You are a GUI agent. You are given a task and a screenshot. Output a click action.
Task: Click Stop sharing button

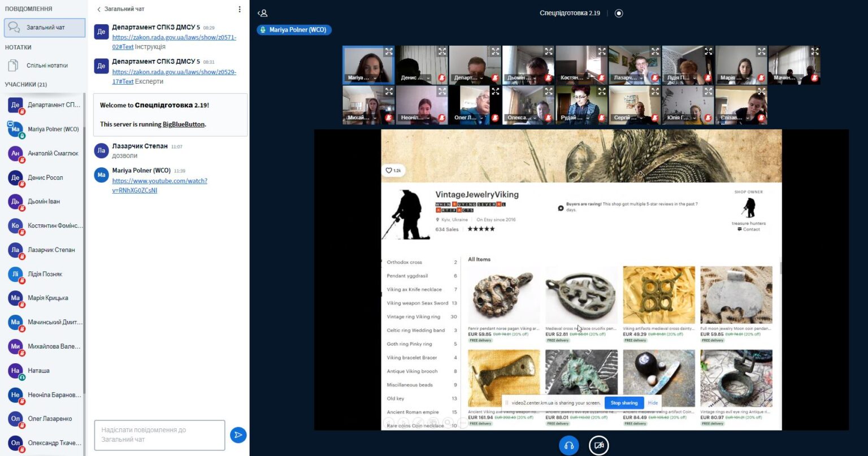(x=624, y=403)
